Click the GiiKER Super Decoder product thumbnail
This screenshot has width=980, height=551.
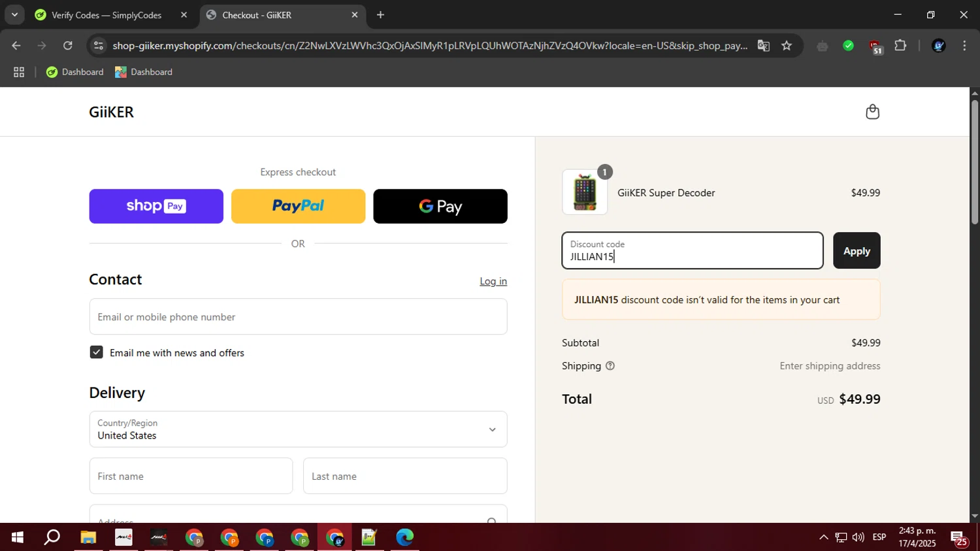click(585, 192)
